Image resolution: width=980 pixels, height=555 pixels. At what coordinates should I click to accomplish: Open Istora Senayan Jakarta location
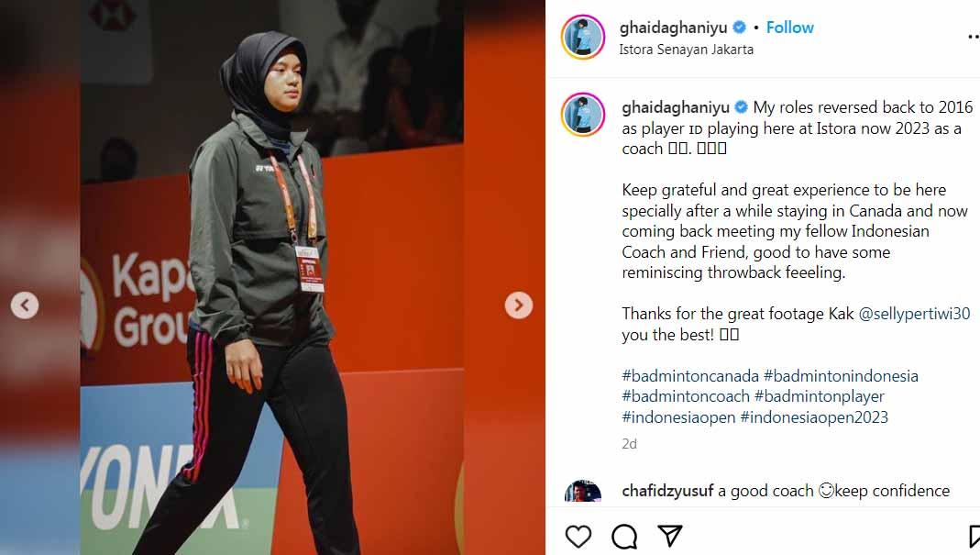[687, 50]
